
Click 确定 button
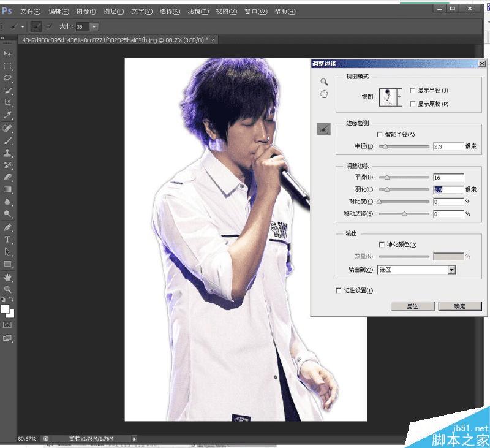460,306
